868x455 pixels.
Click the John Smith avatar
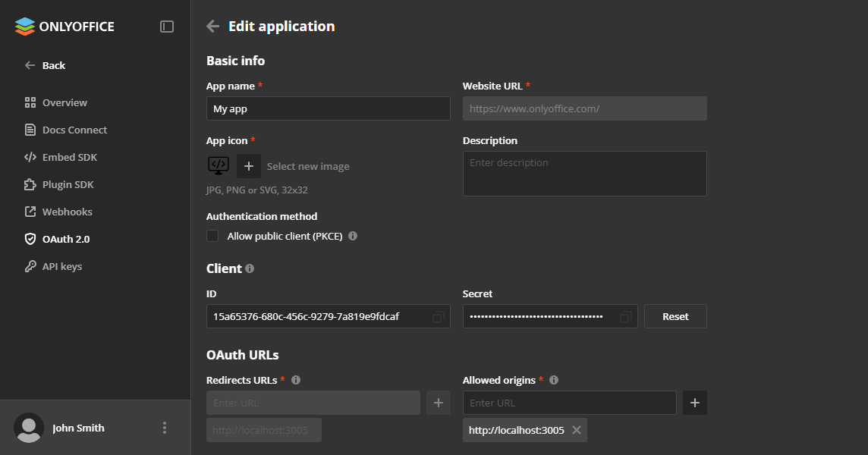tap(29, 428)
